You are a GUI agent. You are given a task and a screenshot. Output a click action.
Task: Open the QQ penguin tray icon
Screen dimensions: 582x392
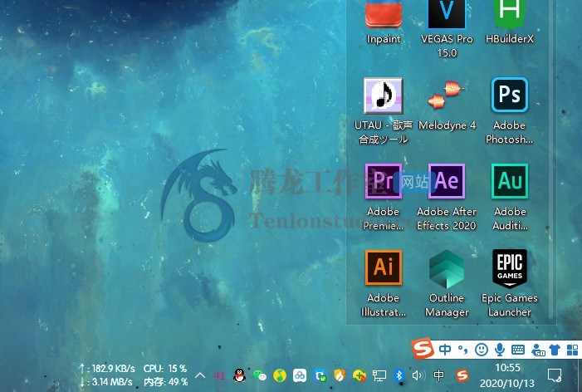coord(239,375)
